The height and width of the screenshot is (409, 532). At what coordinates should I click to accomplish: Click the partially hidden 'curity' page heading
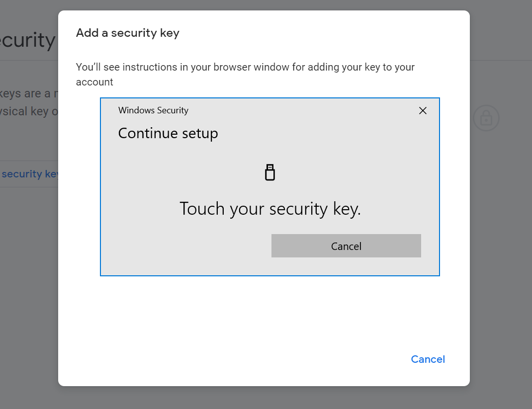pyautogui.click(x=28, y=40)
